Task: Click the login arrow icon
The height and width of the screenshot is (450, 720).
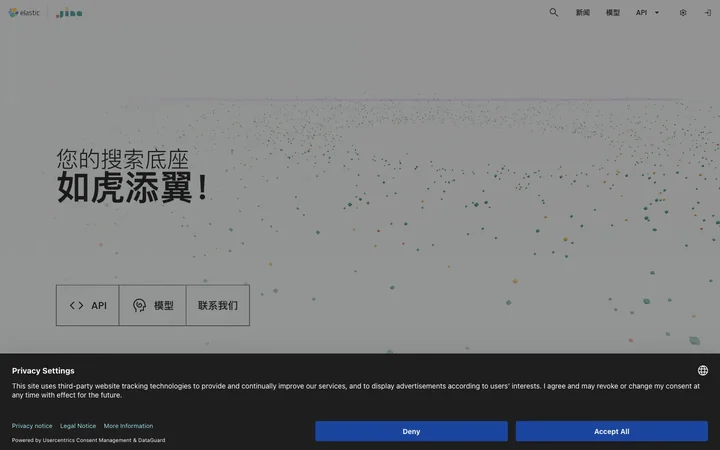Action: [x=708, y=13]
